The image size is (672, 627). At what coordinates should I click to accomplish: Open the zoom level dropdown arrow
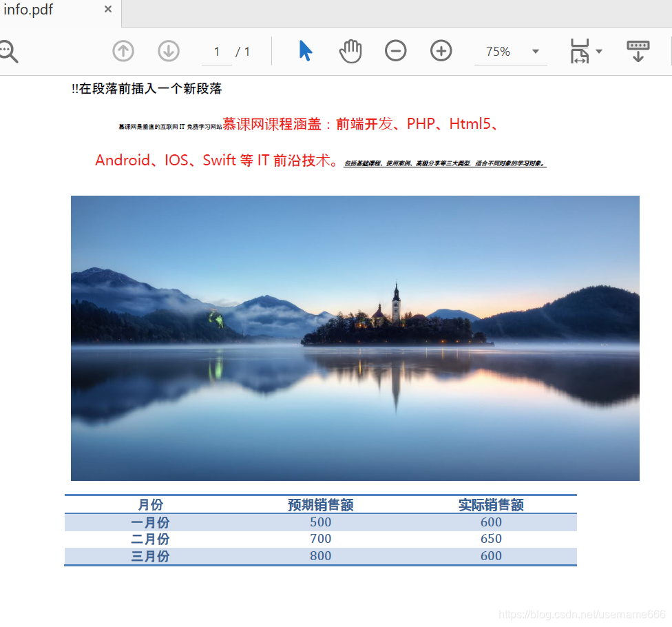(535, 52)
